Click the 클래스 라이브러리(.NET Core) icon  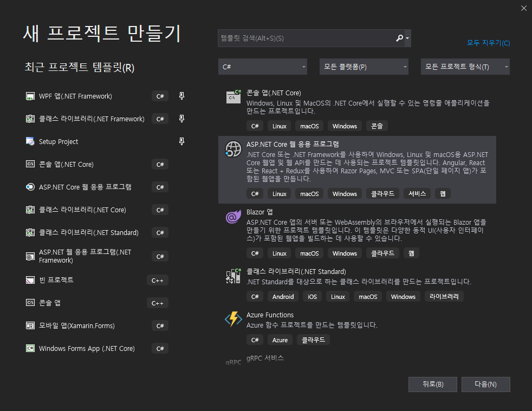point(30,210)
